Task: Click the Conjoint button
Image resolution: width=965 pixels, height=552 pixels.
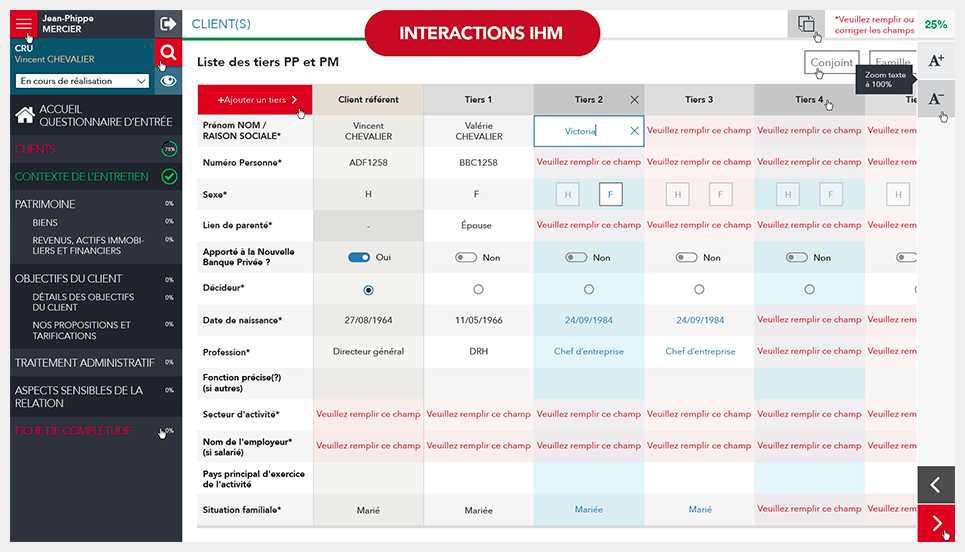Action: [831, 63]
